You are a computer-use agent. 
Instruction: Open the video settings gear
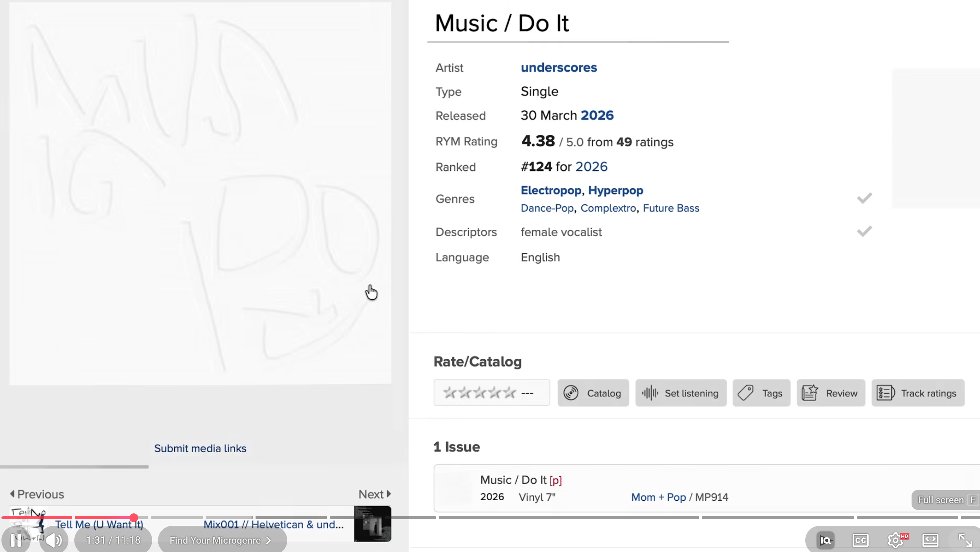point(895,540)
